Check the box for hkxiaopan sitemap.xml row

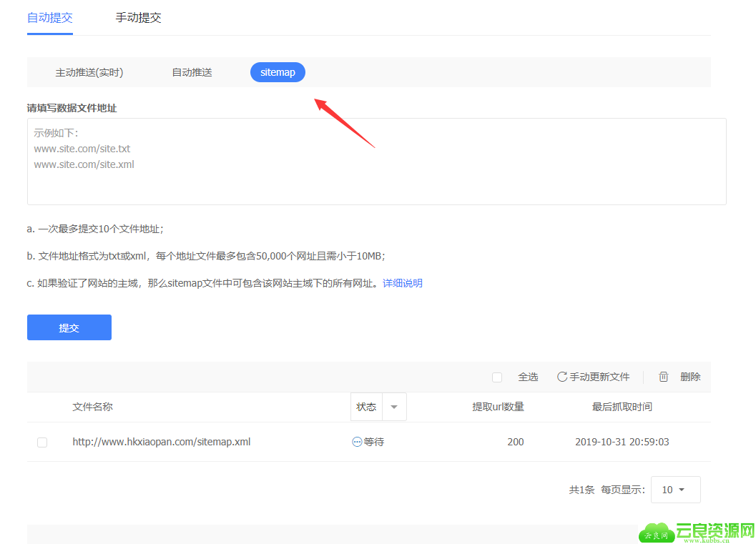click(42, 442)
